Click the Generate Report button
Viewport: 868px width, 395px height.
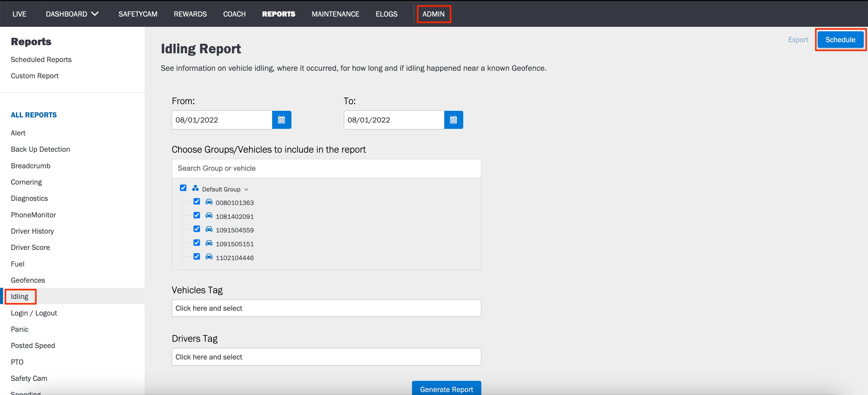[x=446, y=388]
